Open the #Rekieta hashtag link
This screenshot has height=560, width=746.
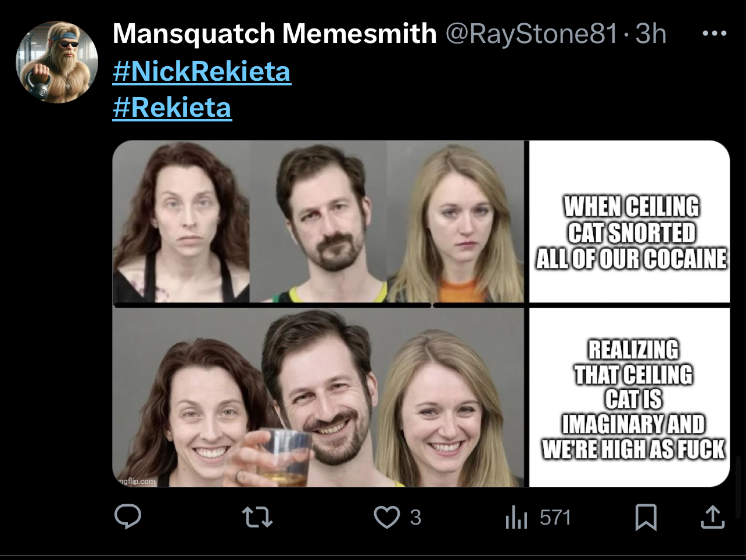tap(172, 107)
